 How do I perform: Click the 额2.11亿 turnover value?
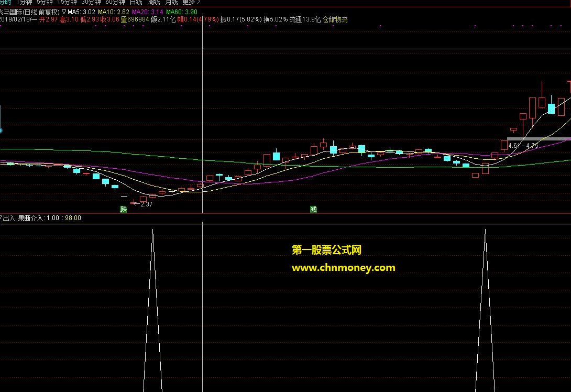click(x=163, y=19)
